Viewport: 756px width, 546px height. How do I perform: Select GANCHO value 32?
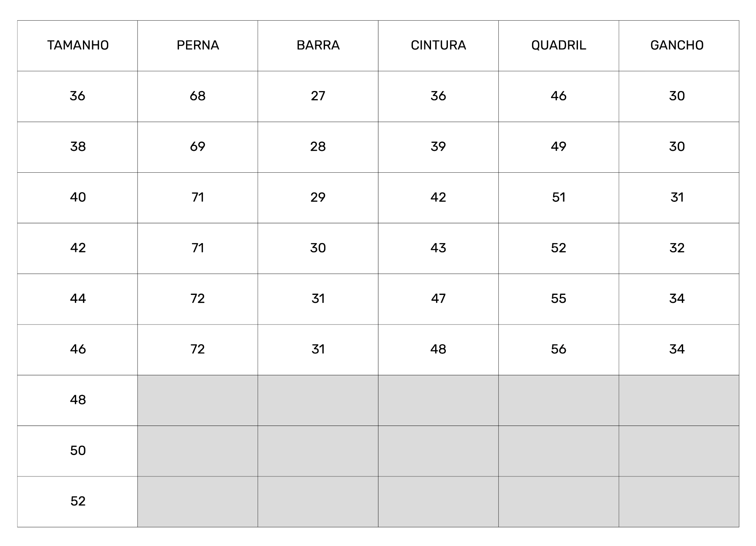[x=677, y=248]
